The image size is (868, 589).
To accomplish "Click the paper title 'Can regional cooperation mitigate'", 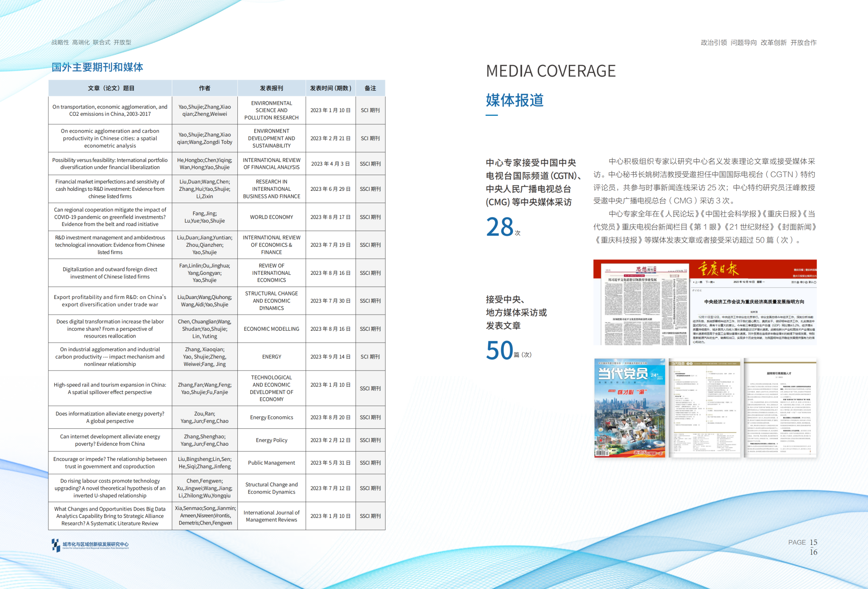I will point(110,217).
